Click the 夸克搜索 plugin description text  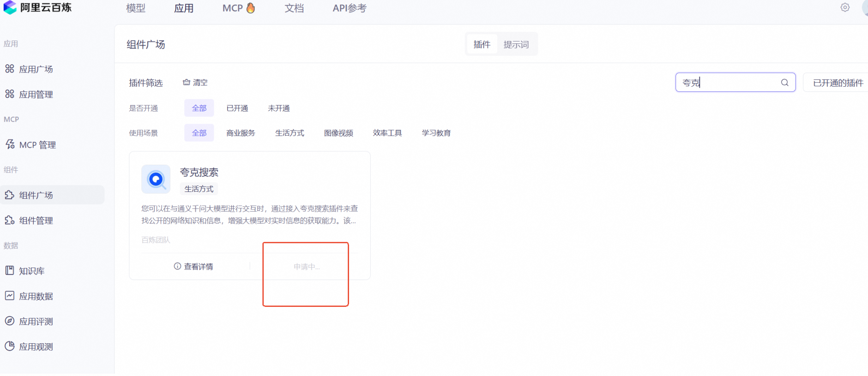point(249,215)
